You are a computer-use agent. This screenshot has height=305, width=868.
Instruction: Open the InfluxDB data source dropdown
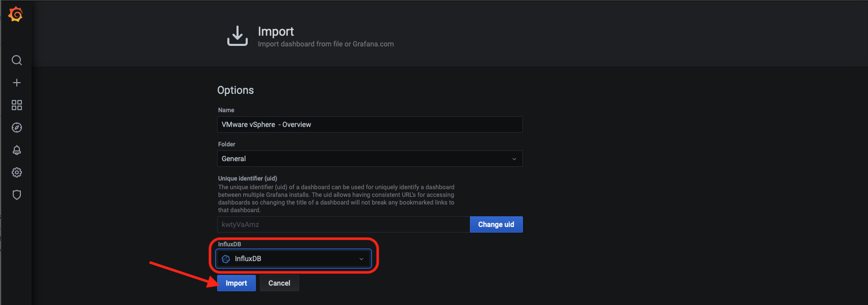coord(294,259)
